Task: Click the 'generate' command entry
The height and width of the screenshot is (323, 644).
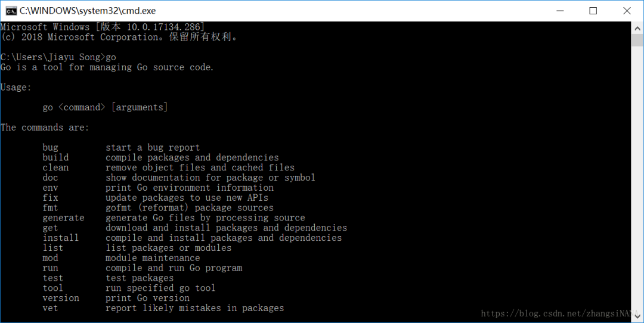Action: pos(63,218)
